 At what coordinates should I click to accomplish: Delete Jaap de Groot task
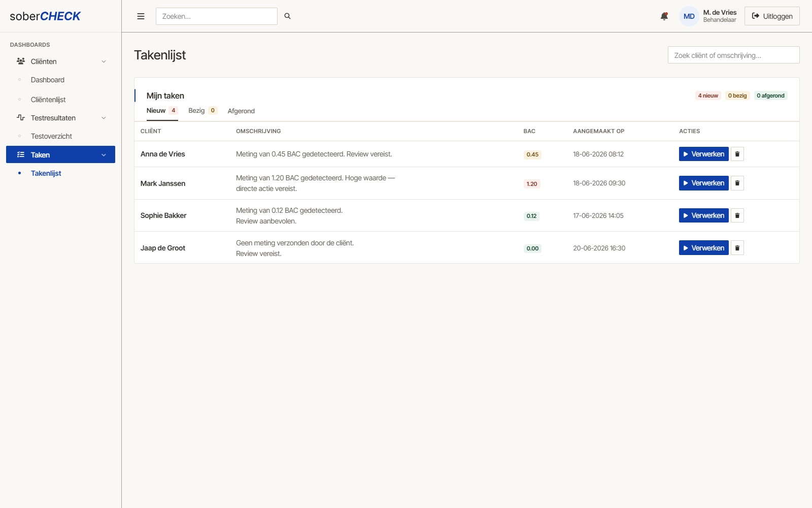(x=737, y=248)
